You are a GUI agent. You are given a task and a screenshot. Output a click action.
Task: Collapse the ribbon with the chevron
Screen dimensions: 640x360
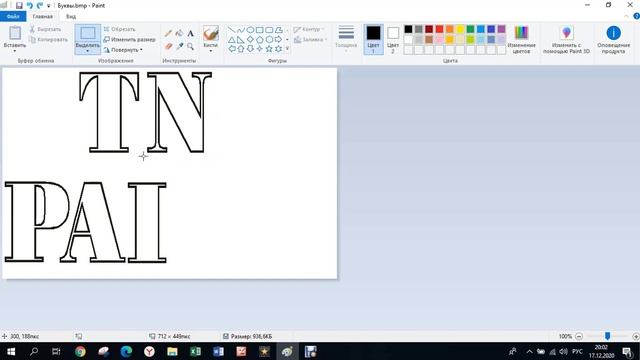(626, 16)
